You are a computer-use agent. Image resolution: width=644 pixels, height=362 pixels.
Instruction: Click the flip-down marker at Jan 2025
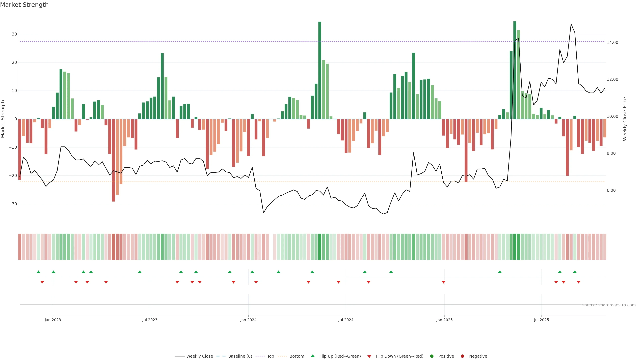[443, 282]
